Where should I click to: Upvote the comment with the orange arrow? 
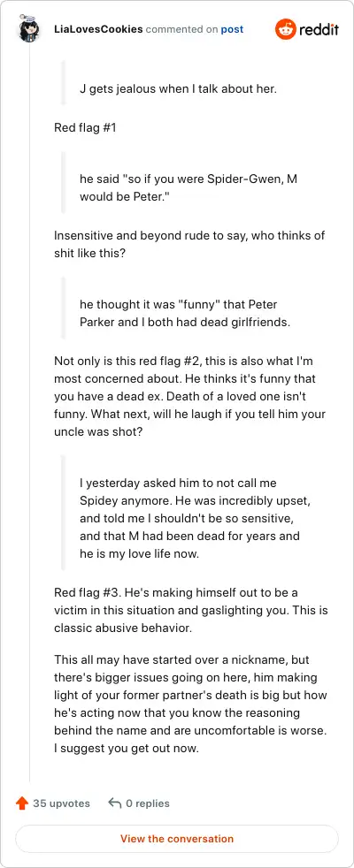[22, 803]
